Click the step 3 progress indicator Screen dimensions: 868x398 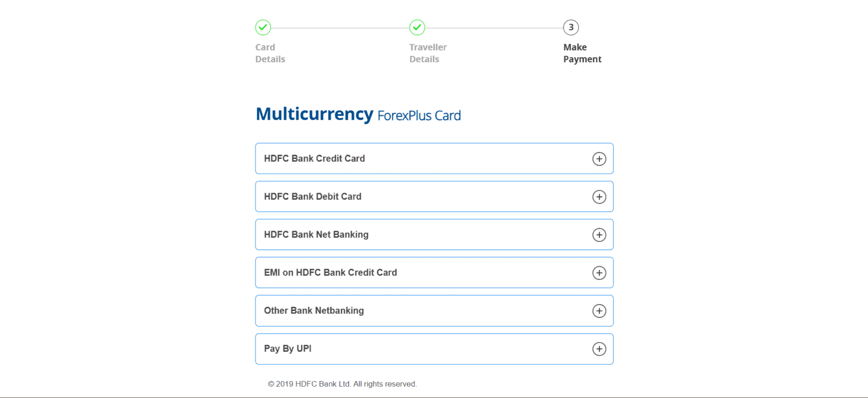point(571,27)
